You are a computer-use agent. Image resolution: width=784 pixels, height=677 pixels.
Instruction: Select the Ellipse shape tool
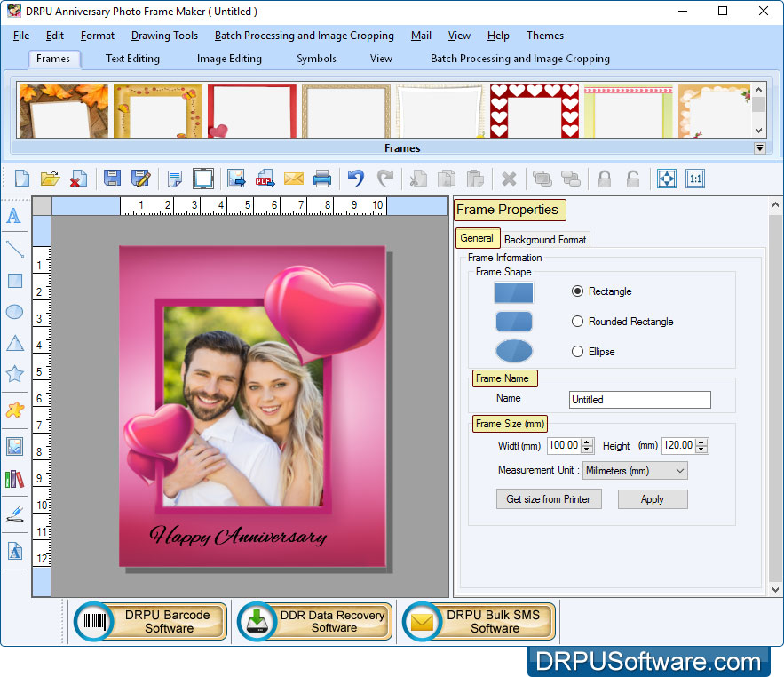coord(14,312)
